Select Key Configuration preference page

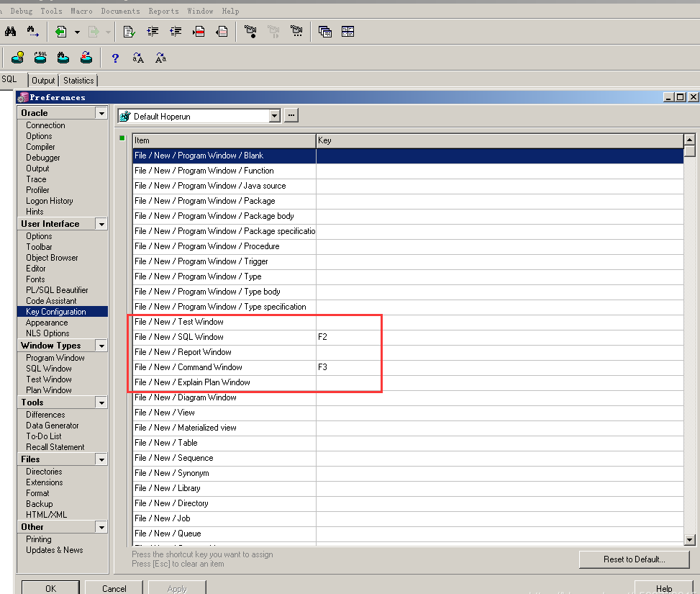tap(63, 312)
